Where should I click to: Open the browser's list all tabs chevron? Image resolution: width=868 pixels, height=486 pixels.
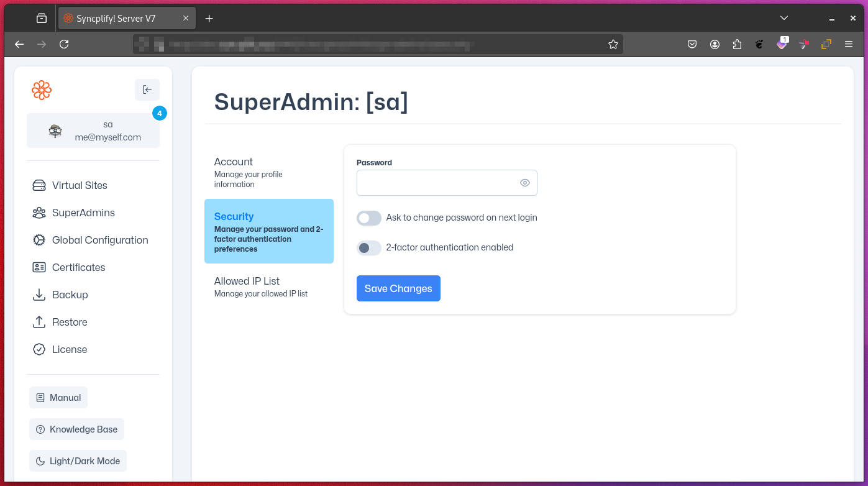pyautogui.click(x=783, y=18)
